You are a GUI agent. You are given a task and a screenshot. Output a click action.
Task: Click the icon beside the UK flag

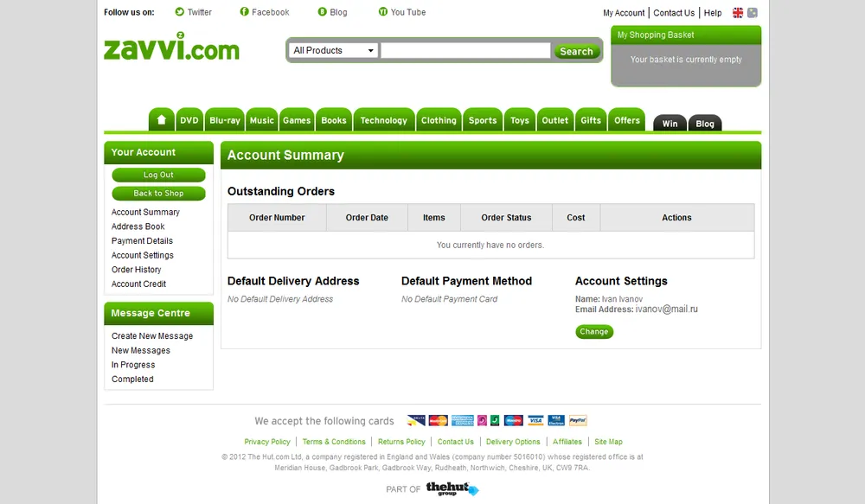(x=753, y=13)
